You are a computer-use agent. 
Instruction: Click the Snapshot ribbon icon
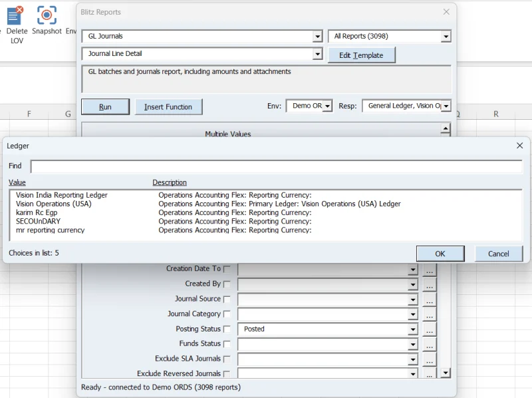[47, 15]
